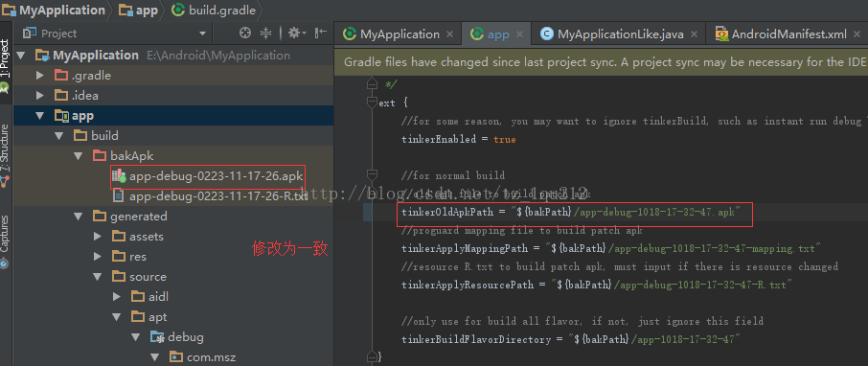Expand the res folder
Image resolution: width=868 pixels, height=366 pixels.
click(x=98, y=257)
